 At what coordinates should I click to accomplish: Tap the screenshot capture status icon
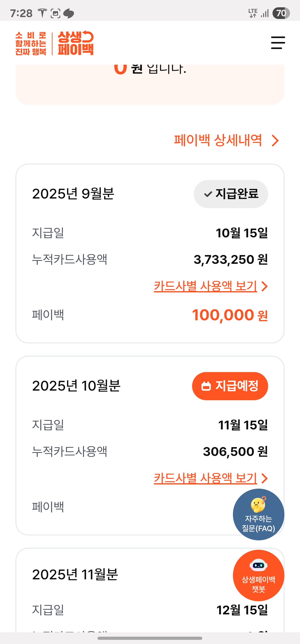tap(55, 13)
